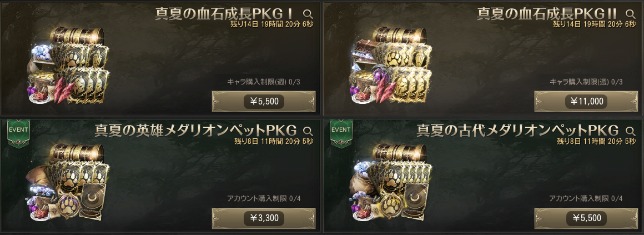Open details magnifier for 英雄メダリオンペットPKG

click(308, 131)
